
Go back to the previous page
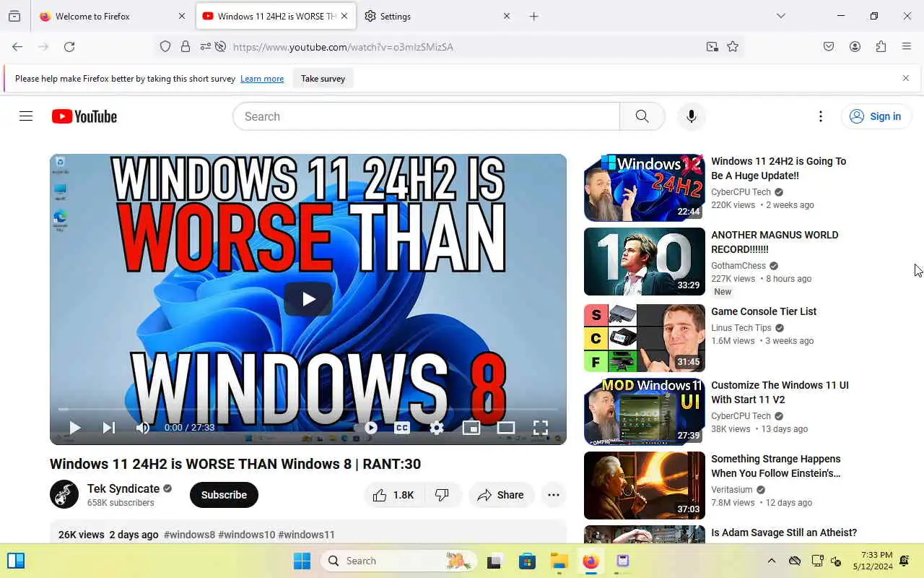click(17, 47)
